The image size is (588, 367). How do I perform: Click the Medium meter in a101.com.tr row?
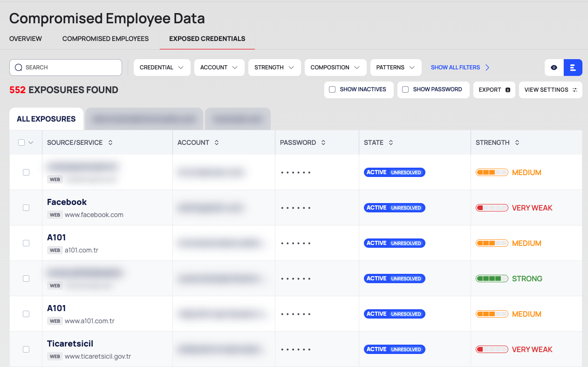tap(492, 243)
